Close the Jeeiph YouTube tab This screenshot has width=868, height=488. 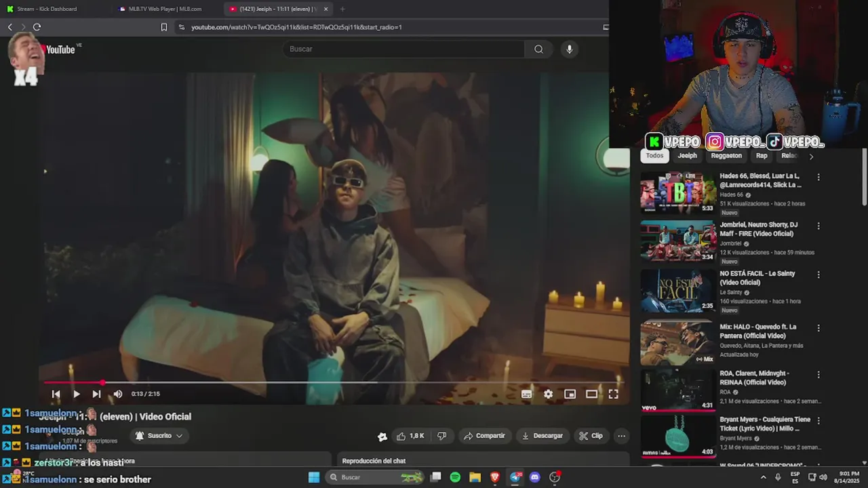point(325,9)
